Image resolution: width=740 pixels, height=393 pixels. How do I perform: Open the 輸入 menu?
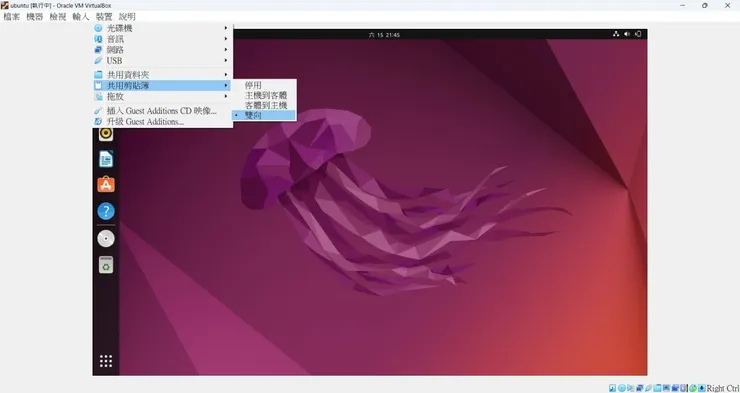81,17
